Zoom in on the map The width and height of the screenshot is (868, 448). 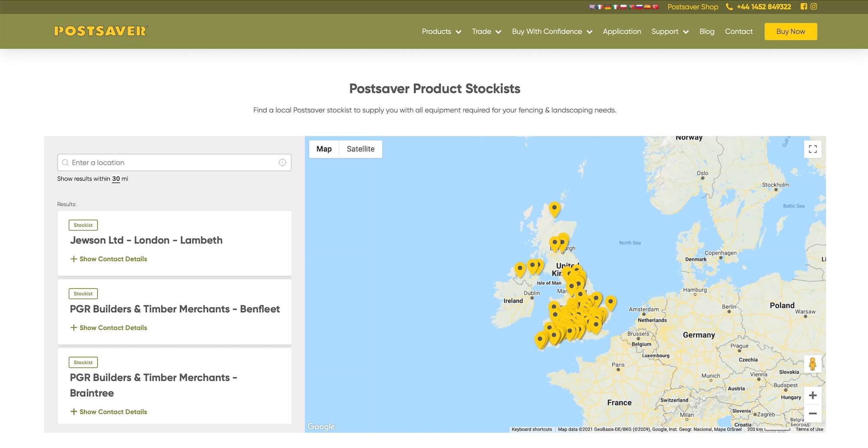(813, 396)
